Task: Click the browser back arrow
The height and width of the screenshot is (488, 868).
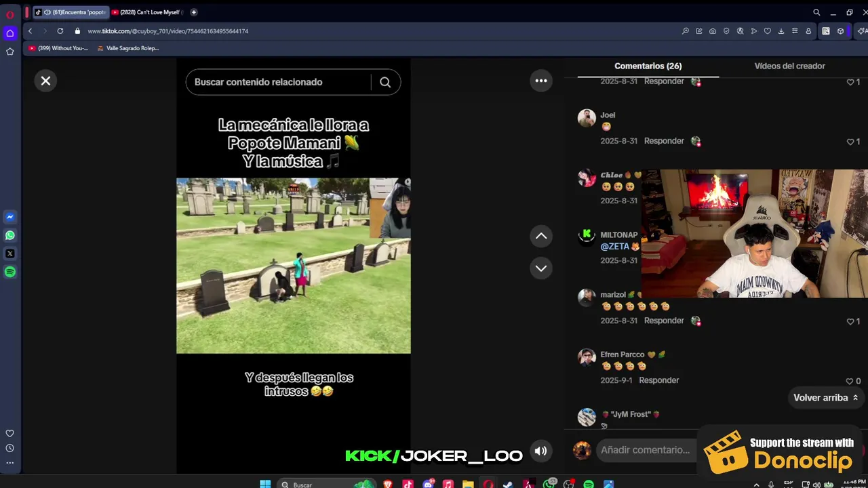Action: pos(30,31)
